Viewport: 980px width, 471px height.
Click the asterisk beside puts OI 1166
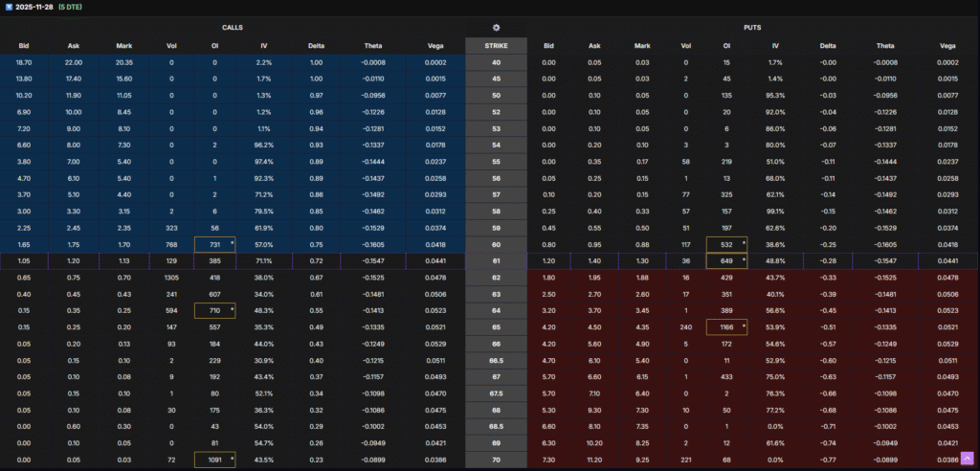pos(744,325)
